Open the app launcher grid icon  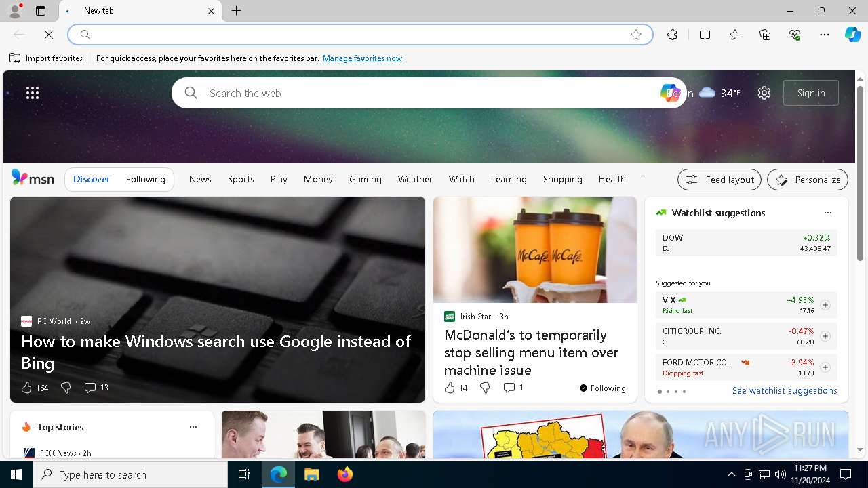pyautogui.click(x=33, y=93)
